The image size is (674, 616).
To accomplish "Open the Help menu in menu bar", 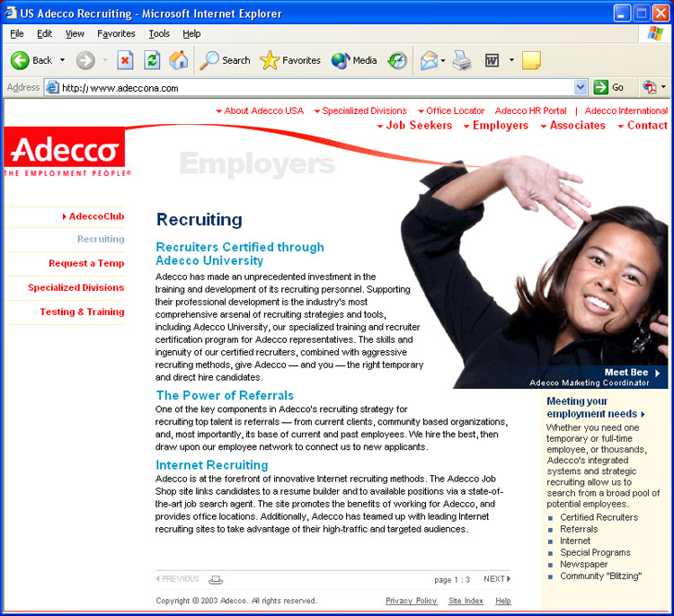I will 191,33.
